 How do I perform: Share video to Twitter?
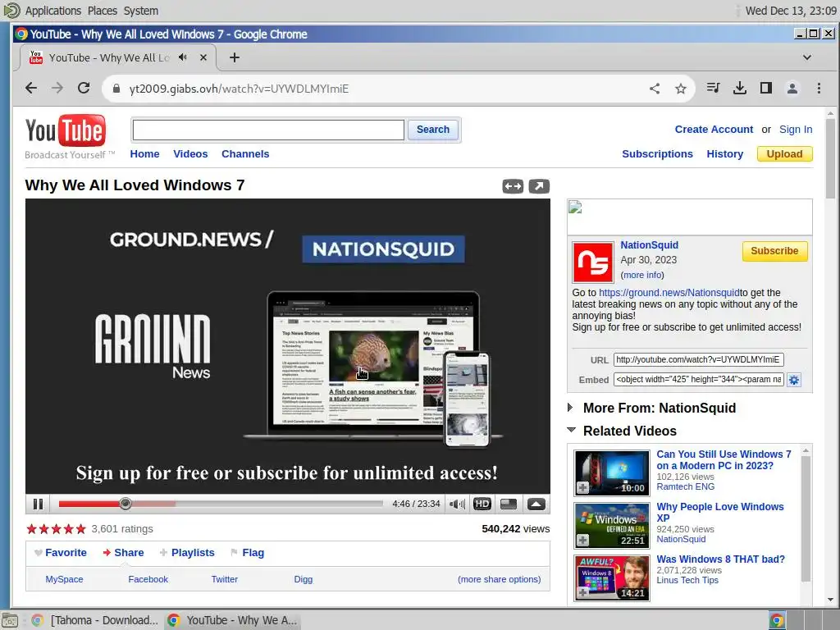point(224,579)
